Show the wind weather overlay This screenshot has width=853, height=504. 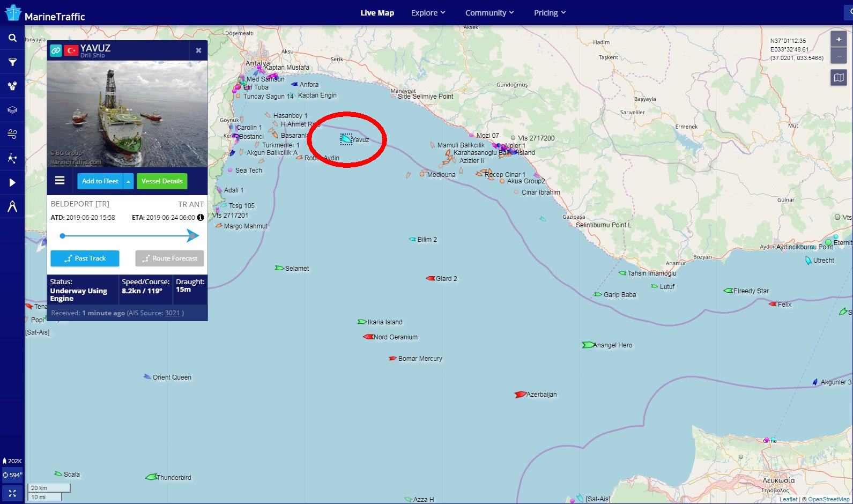[x=12, y=134]
